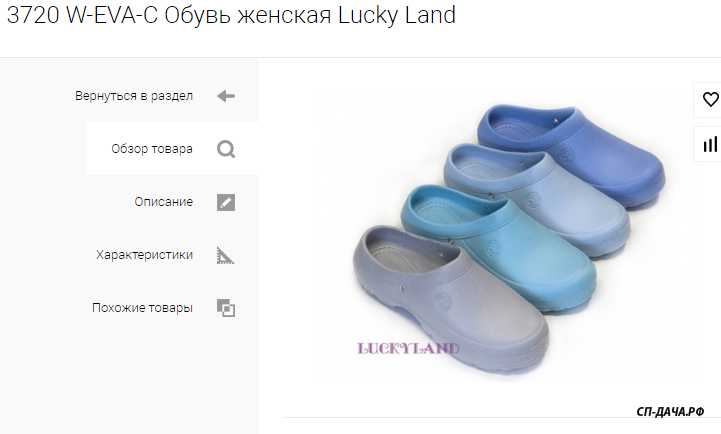The width and height of the screenshot is (721, 434).
Task: Click the LUCKYLAND watermark on image
Action: [408, 348]
